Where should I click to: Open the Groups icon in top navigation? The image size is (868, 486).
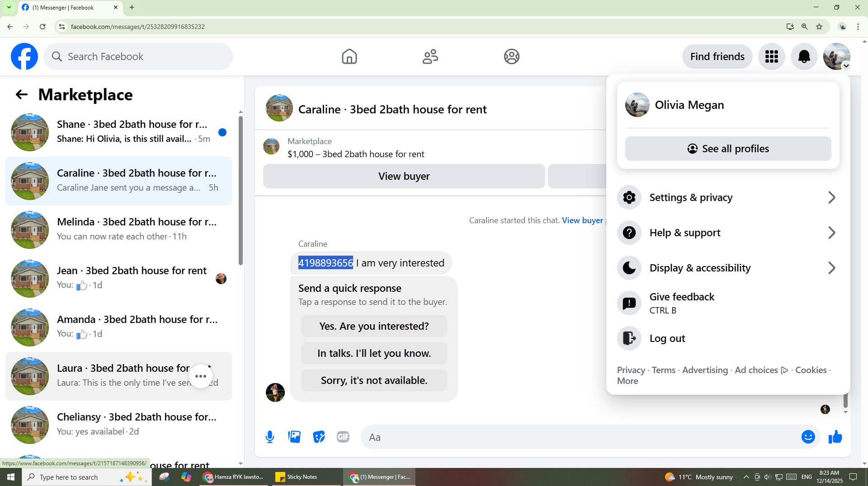512,56
